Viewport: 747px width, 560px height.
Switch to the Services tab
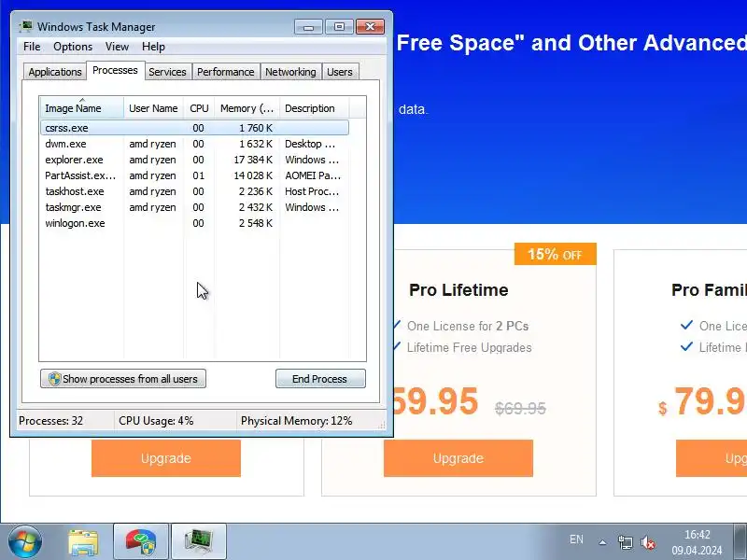(x=168, y=72)
